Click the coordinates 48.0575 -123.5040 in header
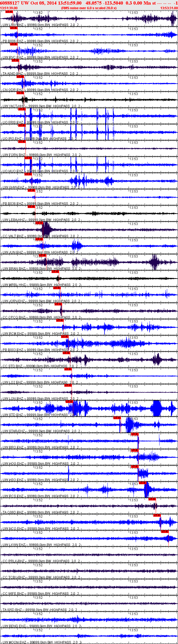The height and width of the screenshot is (644, 178). point(104,3)
